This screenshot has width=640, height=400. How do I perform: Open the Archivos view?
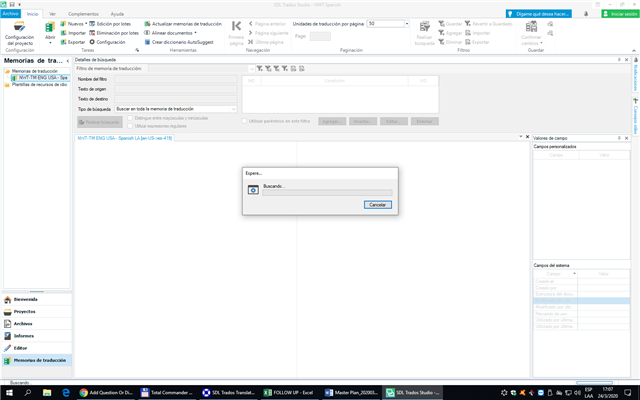[37, 324]
